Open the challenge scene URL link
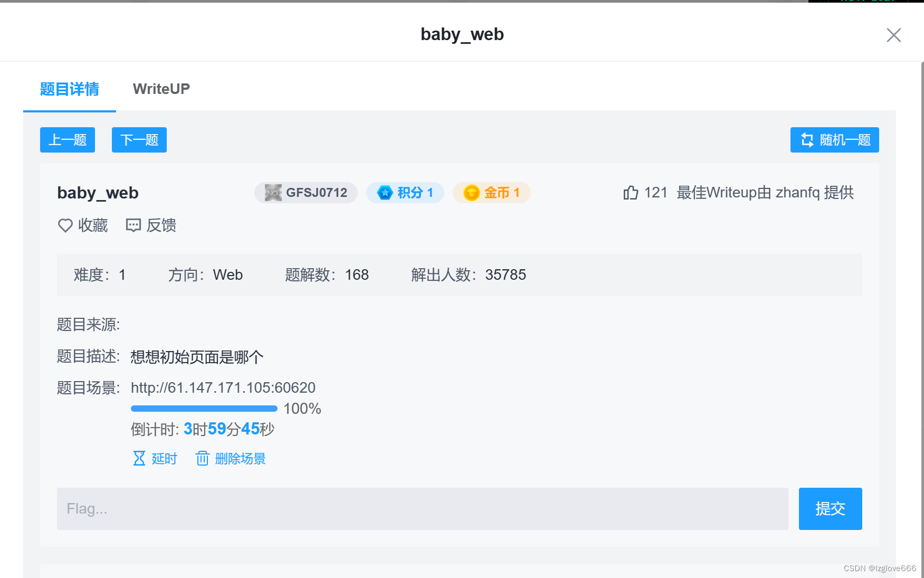Screen dimensions: 924x578 tap(223, 387)
